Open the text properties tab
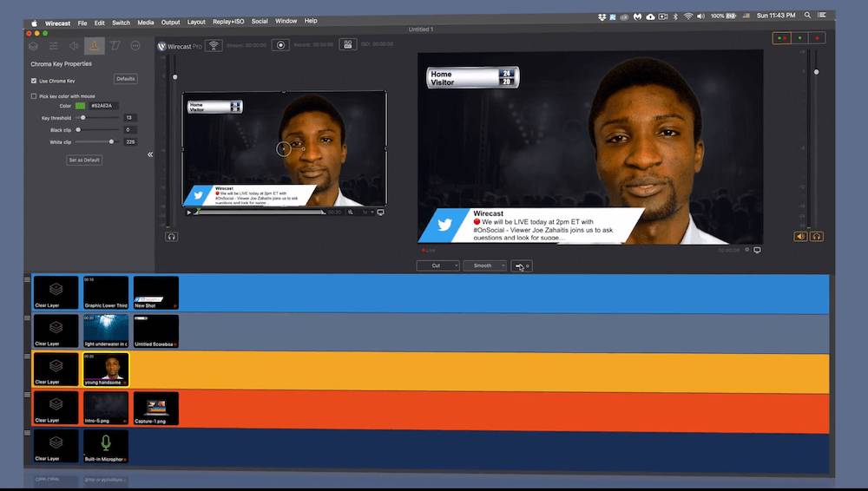 coord(115,46)
